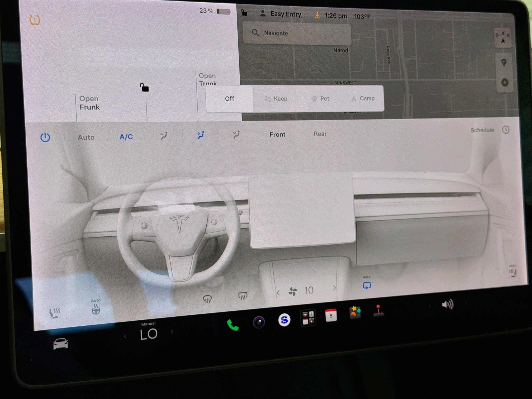
Task: Tap the tire pressure warning icon
Action: (x=35, y=20)
